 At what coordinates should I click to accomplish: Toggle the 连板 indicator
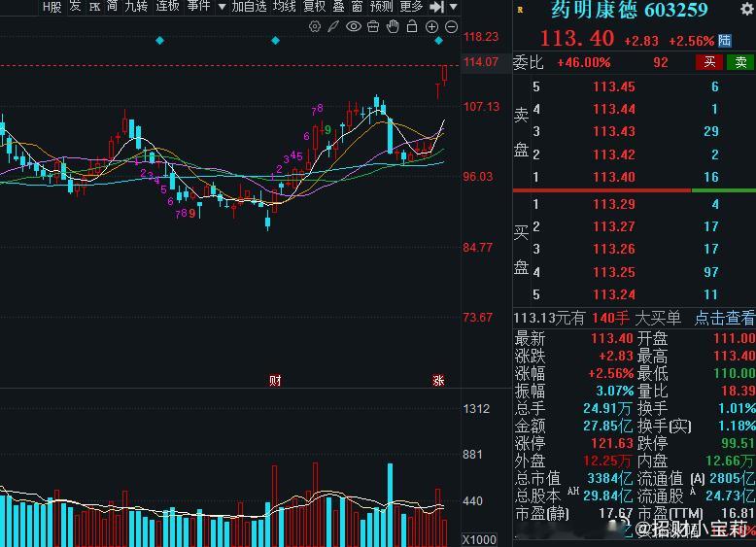pyautogui.click(x=167, y=6)
